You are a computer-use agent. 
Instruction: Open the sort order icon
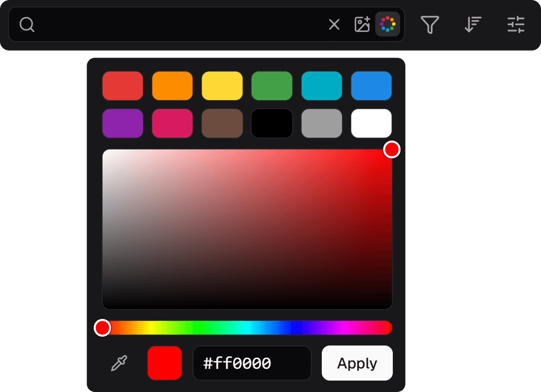tap(473, 24)
